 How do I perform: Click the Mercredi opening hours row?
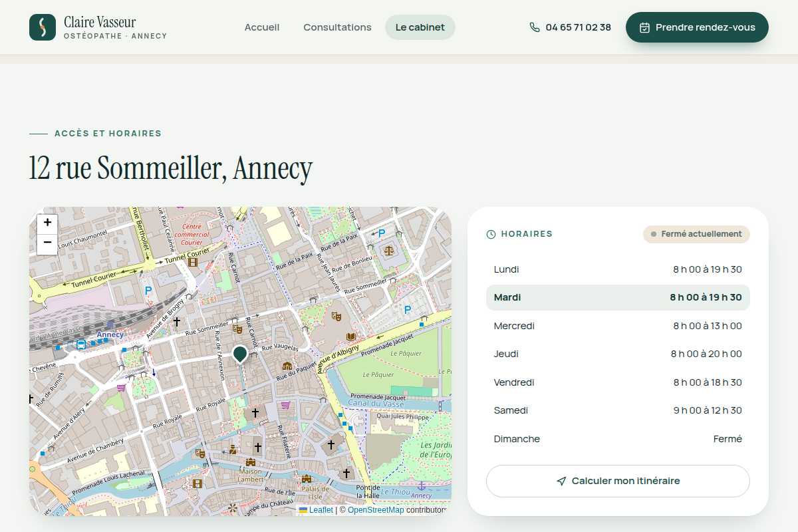[x=618, y=326]
